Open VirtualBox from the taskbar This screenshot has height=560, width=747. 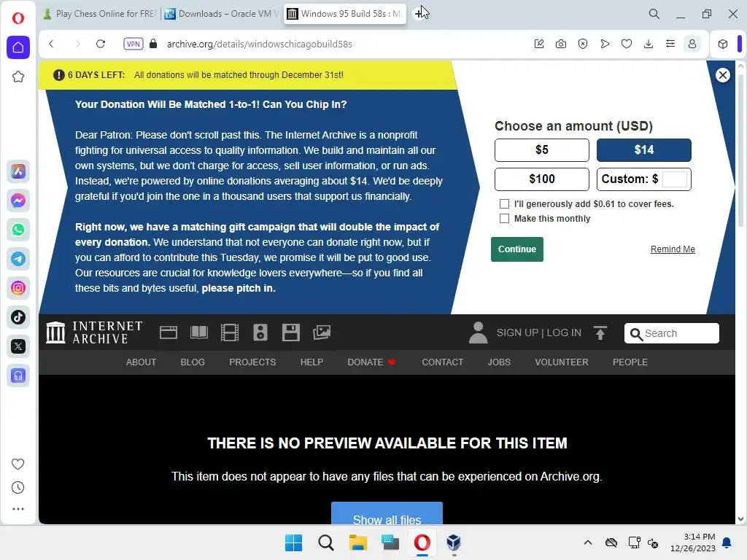click(x=454, y=542)
